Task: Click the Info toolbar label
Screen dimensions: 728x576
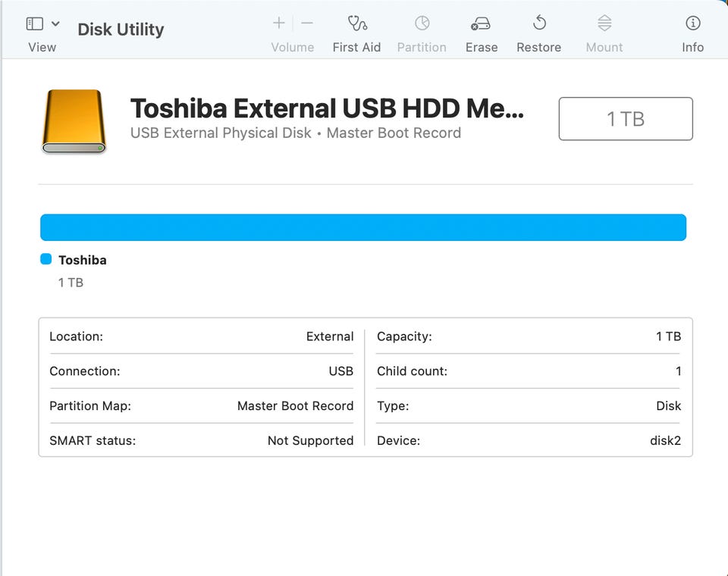Action: [692, 47]
